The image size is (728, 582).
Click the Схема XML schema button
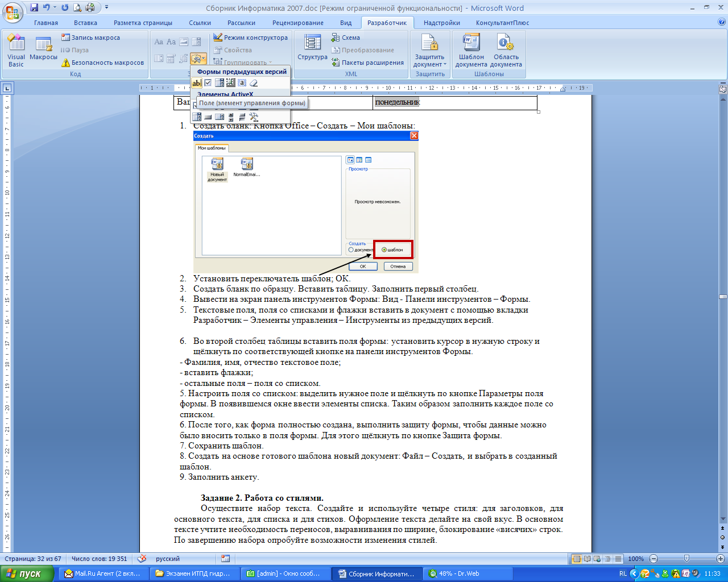[x=346, y=38]
